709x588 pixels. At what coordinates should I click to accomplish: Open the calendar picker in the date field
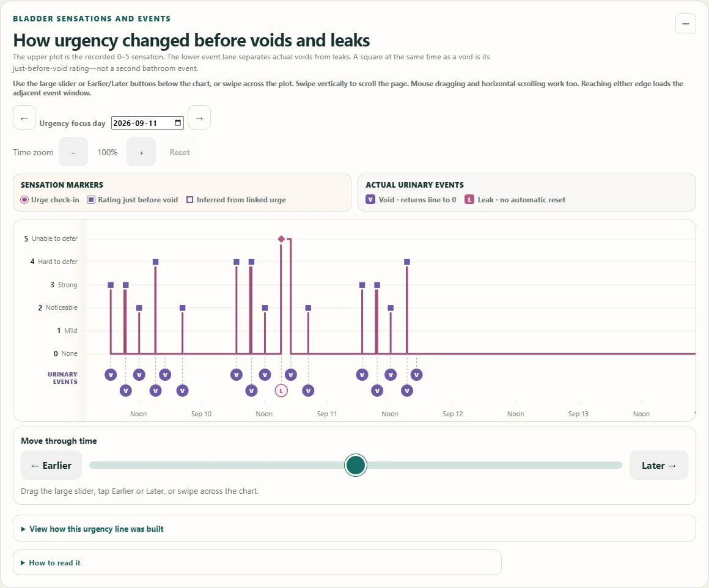pyautogui.click(x=178, y=123)
